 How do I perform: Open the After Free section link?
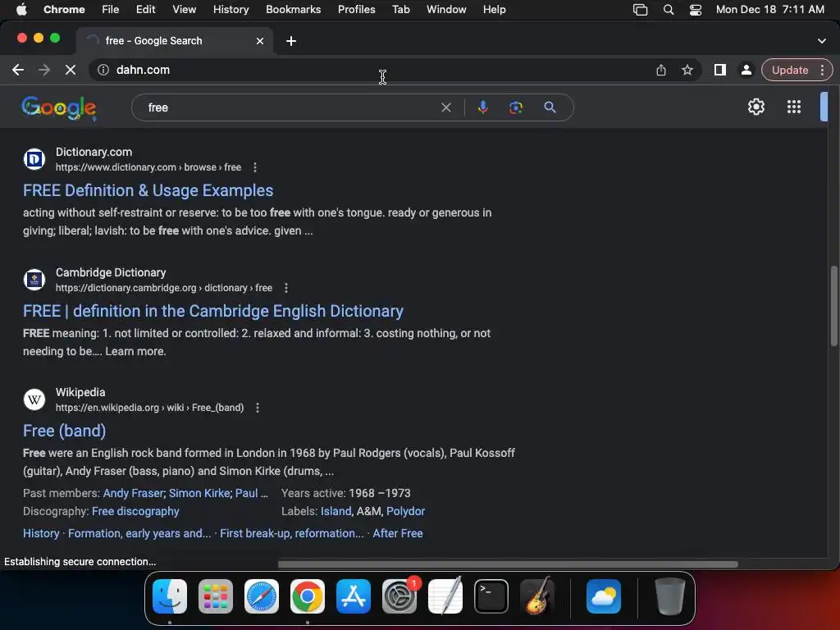[398, 533]
